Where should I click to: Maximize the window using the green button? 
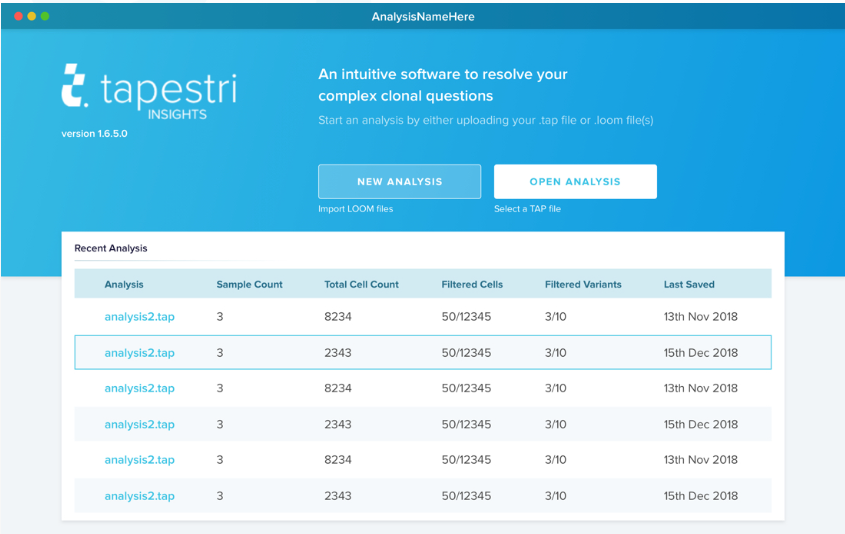point(45,17)
